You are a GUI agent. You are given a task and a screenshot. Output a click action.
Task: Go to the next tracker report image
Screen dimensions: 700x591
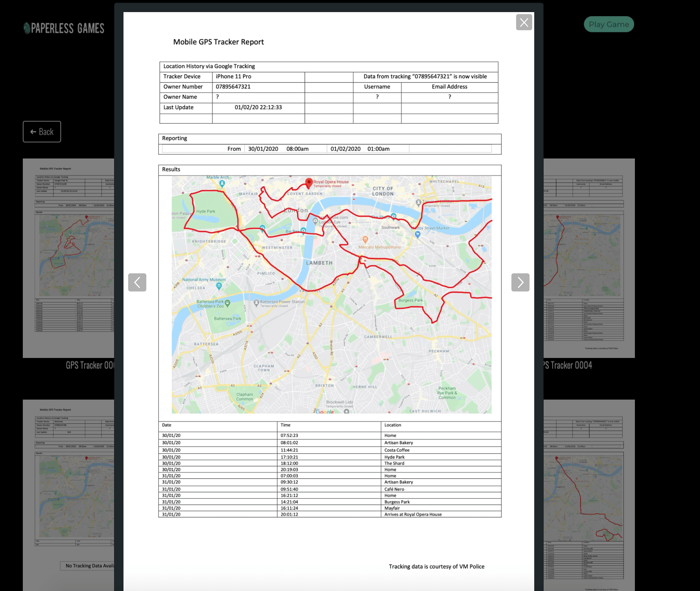tap(520, 282)
